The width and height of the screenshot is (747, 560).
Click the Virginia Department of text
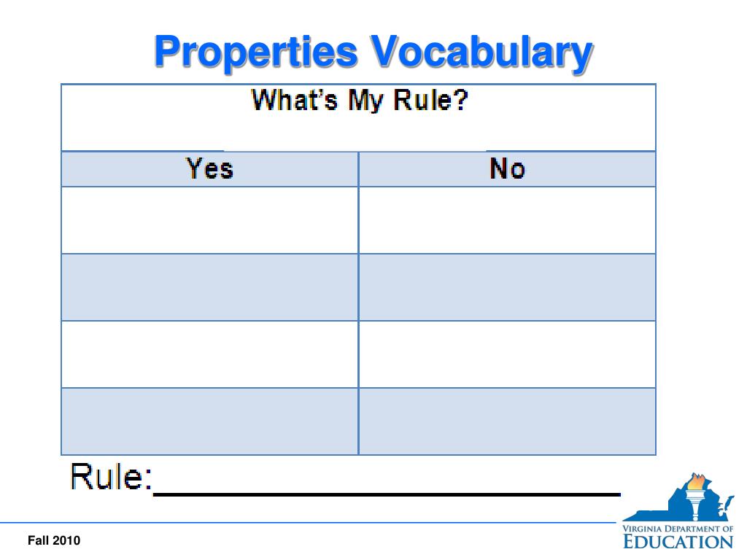pyautogui.click(x=678, y=529)
